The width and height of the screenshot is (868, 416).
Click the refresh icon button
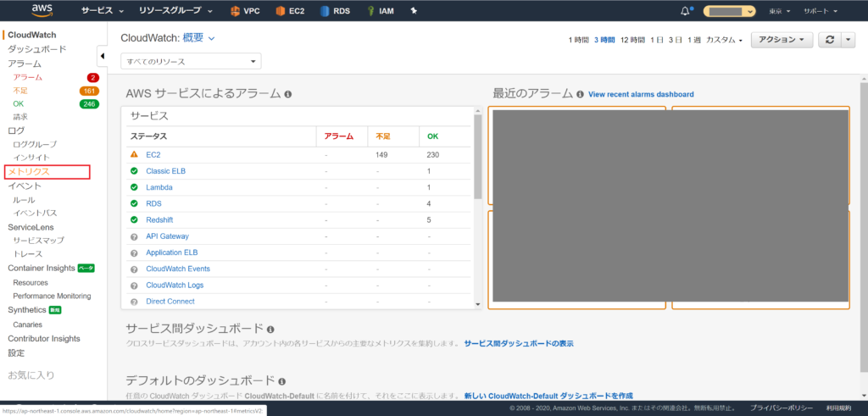pos(830,40)
